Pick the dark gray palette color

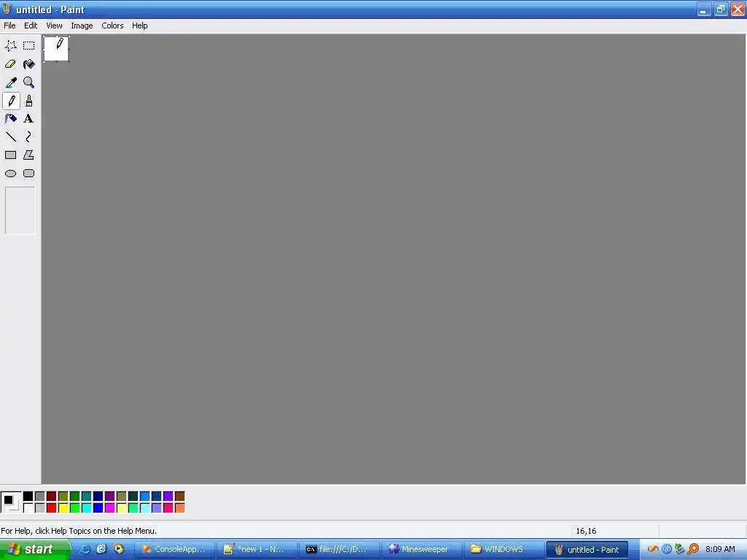tap(40, 497)
